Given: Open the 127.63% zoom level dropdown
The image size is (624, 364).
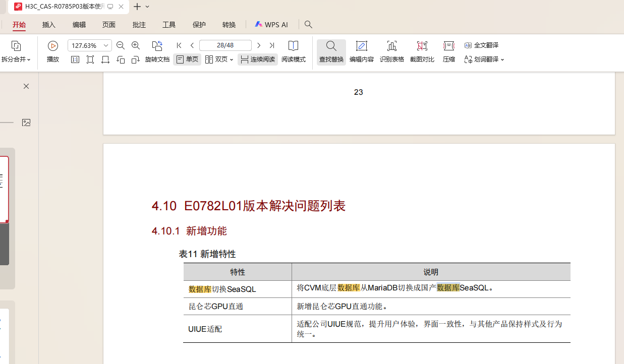Looking at the screenshot, I should [106, 45].
